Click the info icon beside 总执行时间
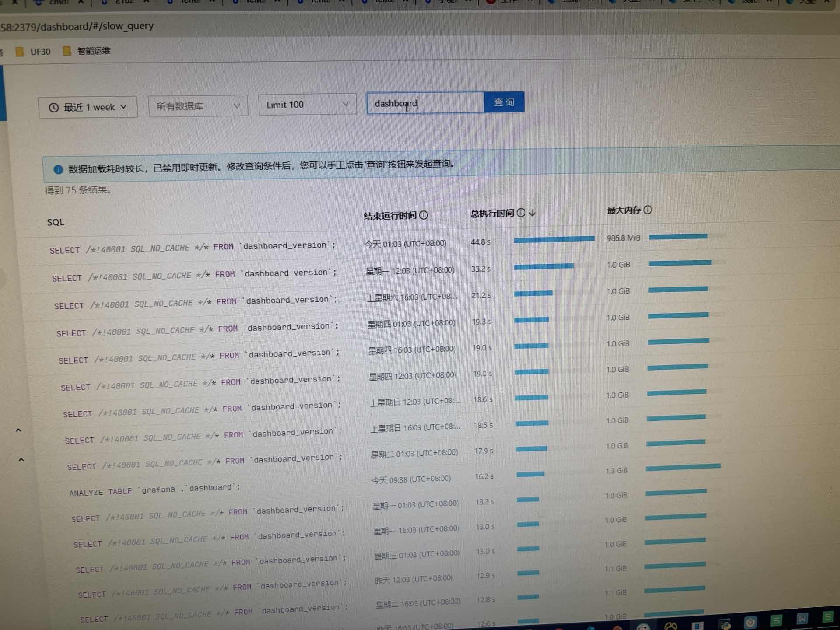This screenshot has height=630, width=840. point(521,213)
